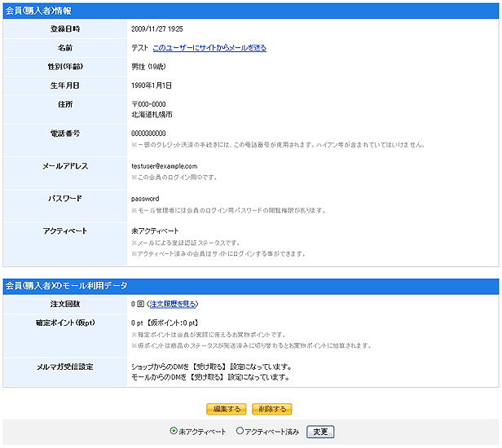Click the link to send mail to this user

209,48
